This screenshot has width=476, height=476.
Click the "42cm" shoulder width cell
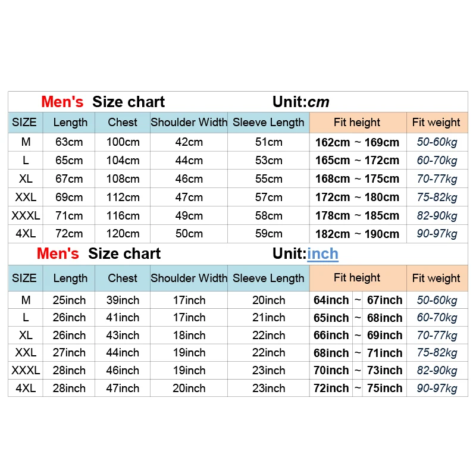coord(189,142)
